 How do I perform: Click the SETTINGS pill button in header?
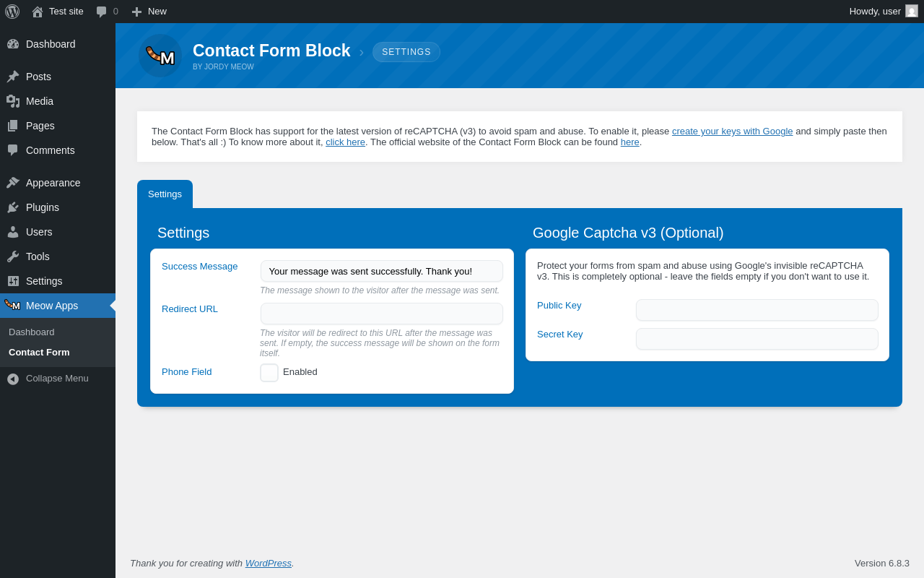[406, 52]
